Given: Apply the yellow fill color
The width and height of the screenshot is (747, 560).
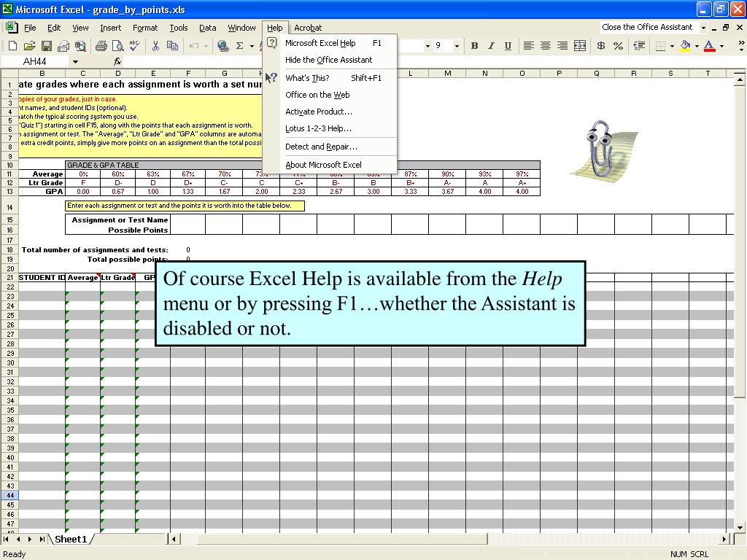Looking at the screenshot, I should (685, 46).
